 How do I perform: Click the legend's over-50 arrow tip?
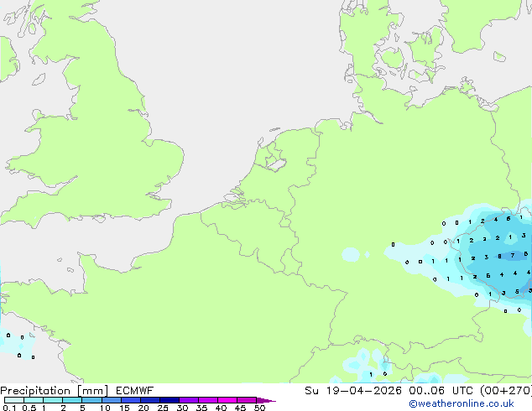[266, 400]
